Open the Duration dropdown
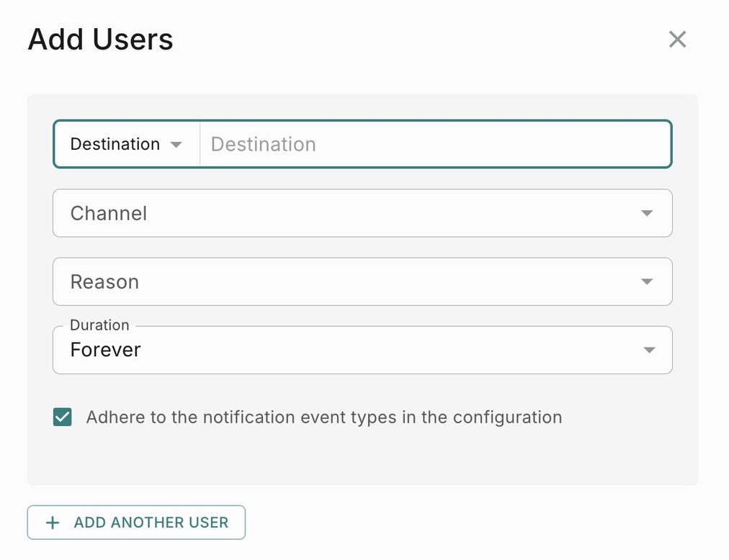729x560 pixels. (362, 351)
